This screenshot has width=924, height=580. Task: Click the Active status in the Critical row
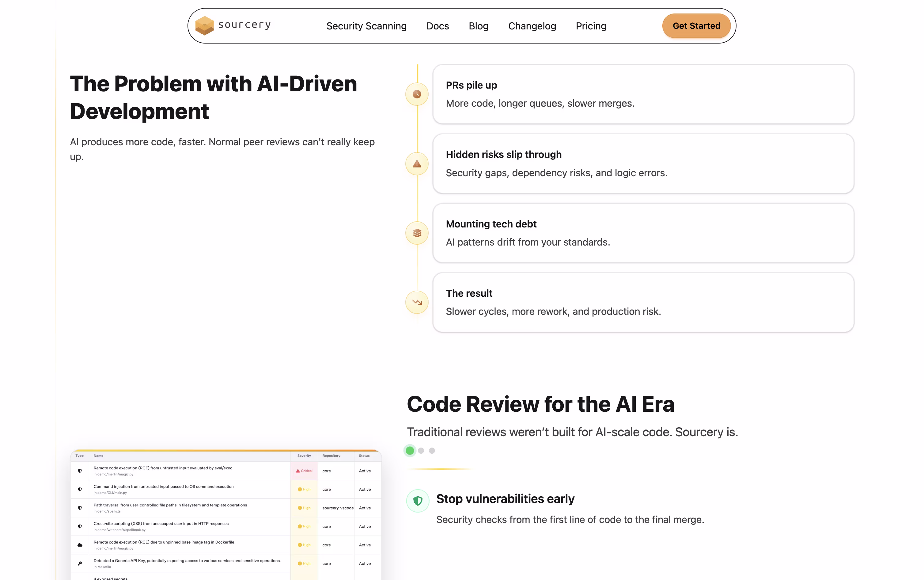[365, 471]
